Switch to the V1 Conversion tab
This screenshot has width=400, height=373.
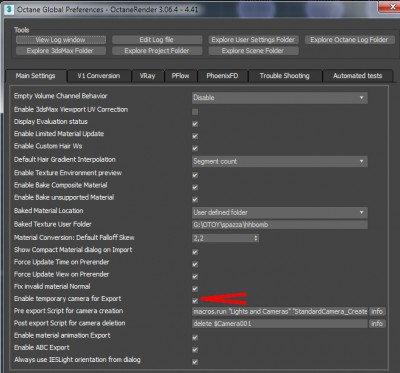[99, 76]
